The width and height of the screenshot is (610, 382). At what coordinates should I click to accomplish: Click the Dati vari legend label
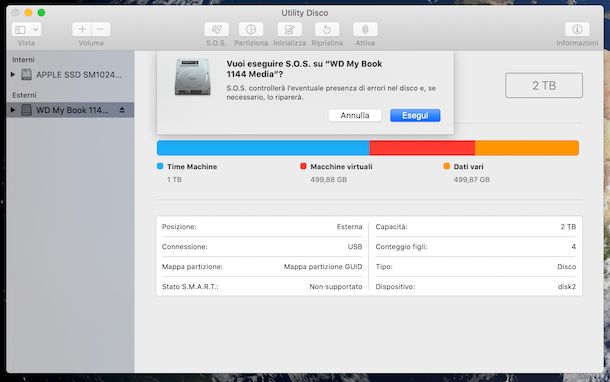(x=468, y=166)
